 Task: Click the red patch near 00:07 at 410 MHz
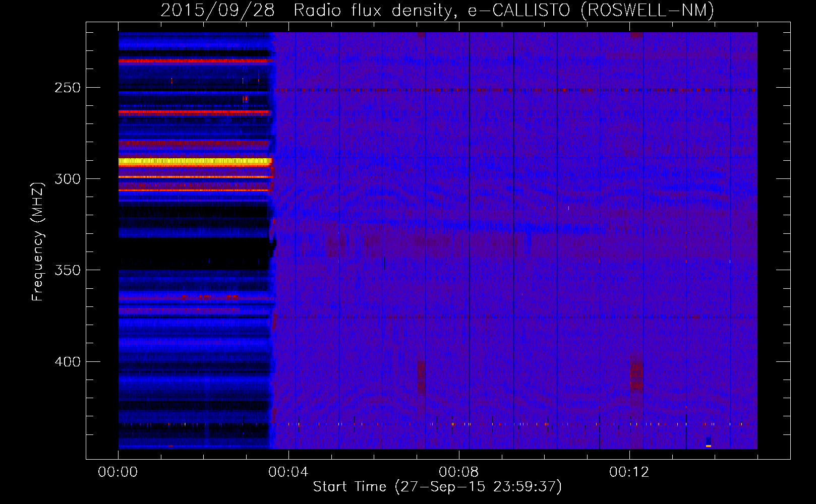421,378
